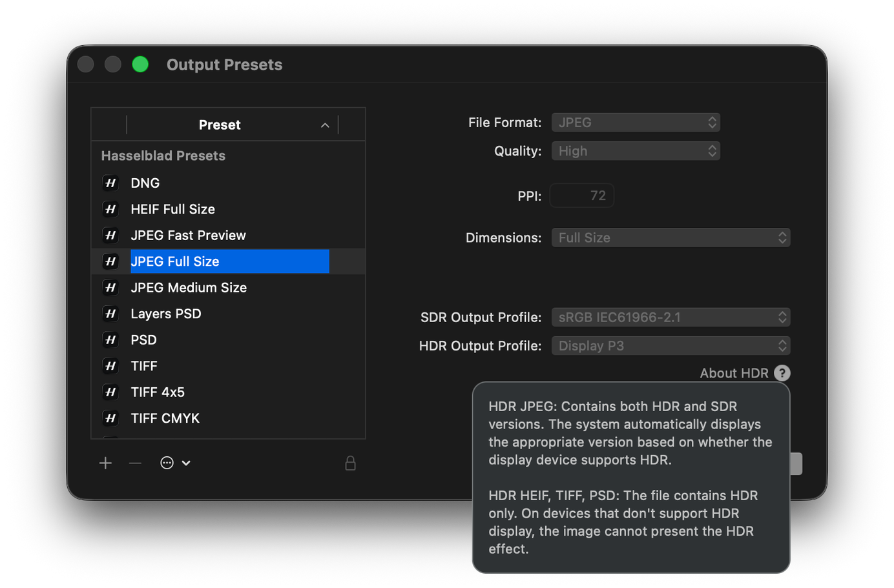The height and width of the screenshot is (588, 894).
Task: Open the Quality dropdown set to High
Action: (636, 151)
